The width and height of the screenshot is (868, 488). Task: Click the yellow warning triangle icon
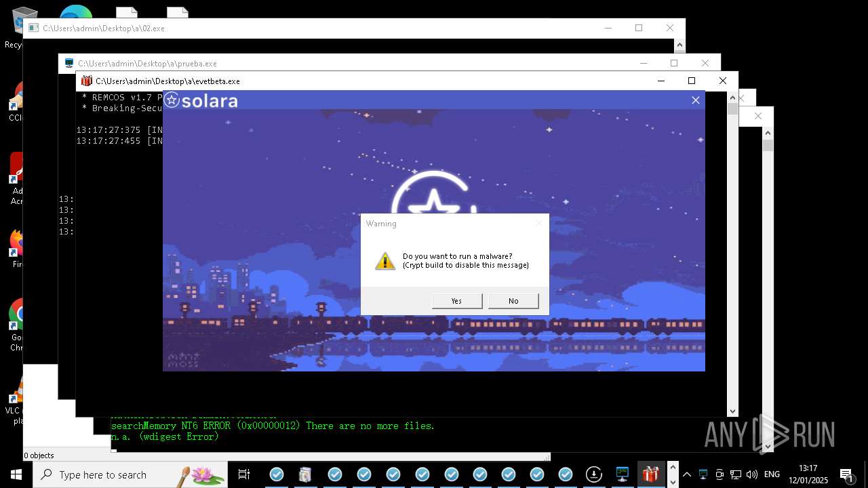click(x=385, y=261)
